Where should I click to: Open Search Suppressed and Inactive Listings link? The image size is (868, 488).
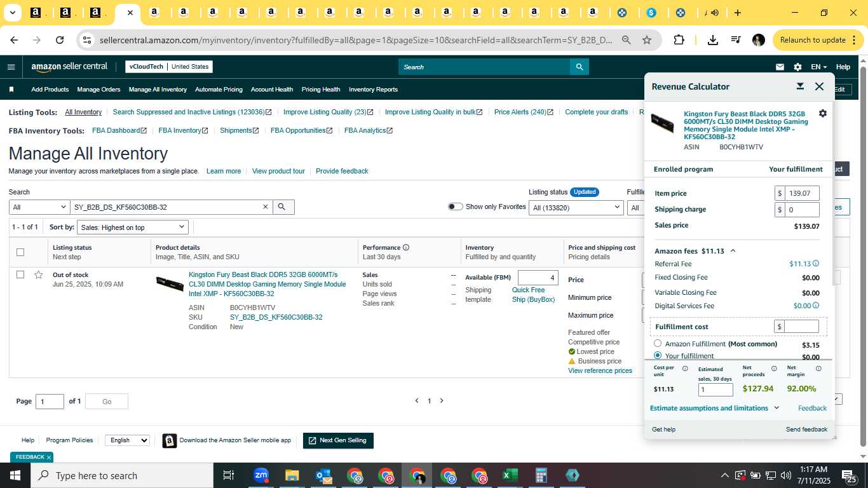click(x=192, y=112)
